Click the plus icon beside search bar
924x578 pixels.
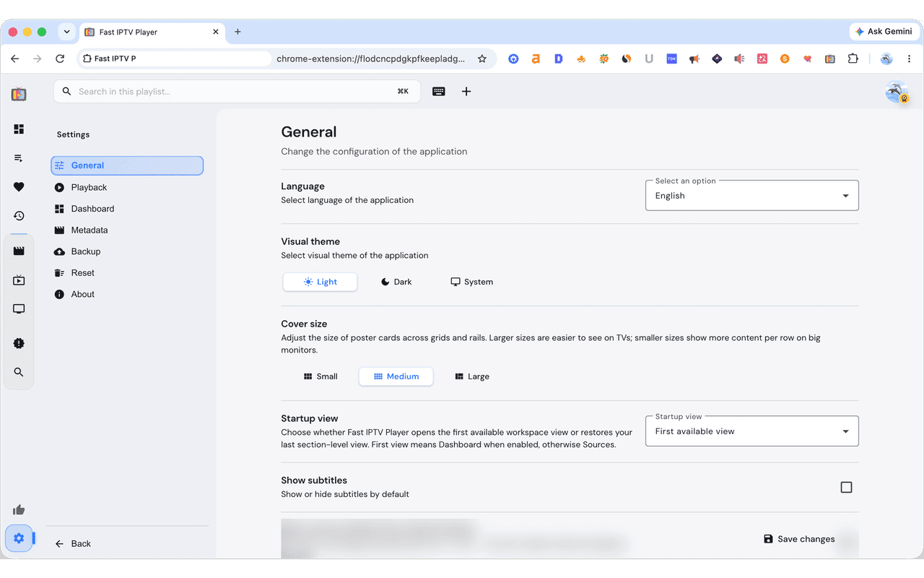pos(466,92)
